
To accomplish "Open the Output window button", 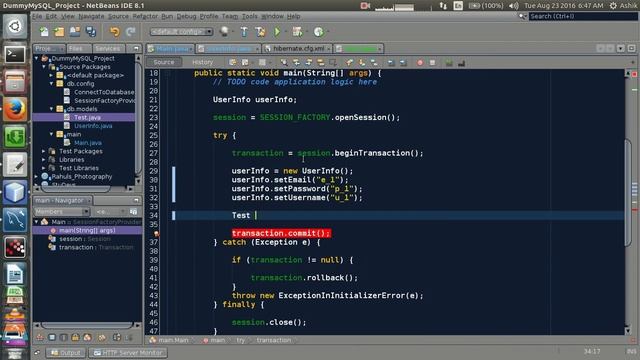I will click(x=66, y=353).
